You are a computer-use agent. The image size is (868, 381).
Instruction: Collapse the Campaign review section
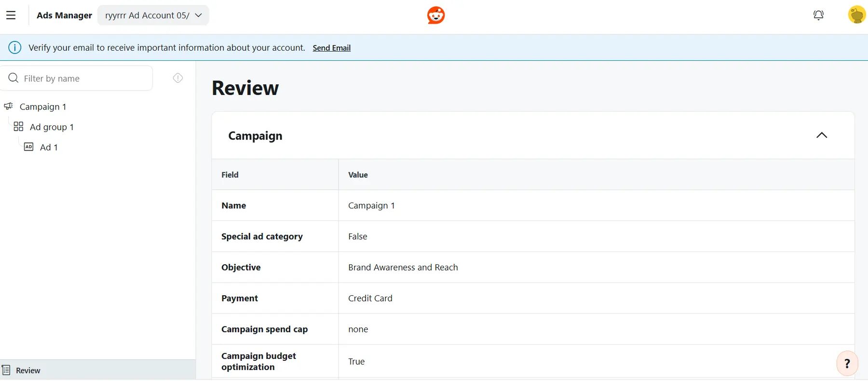click(822, 136)
